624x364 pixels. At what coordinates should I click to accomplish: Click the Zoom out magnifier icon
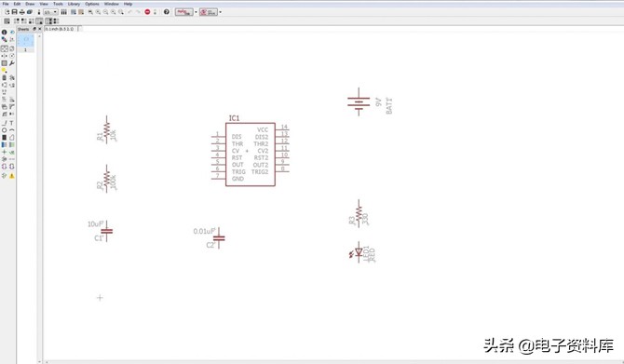[105, 12]
